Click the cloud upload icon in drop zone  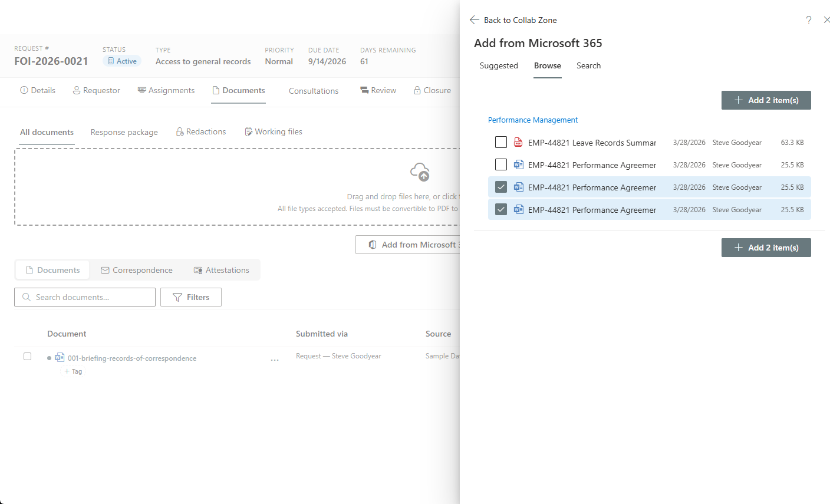420,172
